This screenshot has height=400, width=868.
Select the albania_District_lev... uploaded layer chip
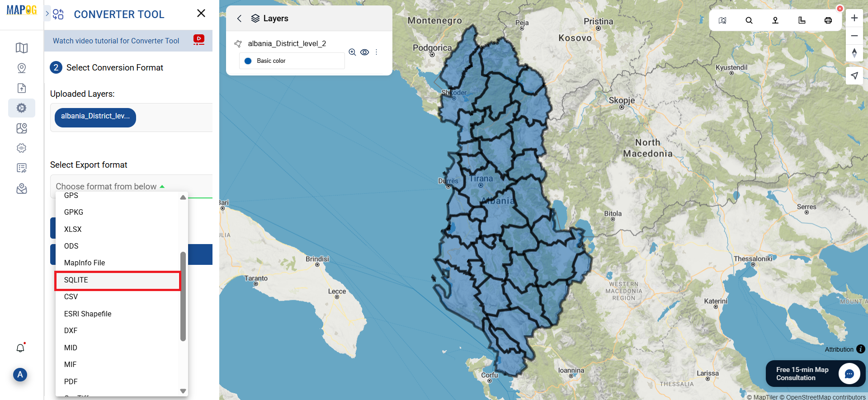[95, 117]
